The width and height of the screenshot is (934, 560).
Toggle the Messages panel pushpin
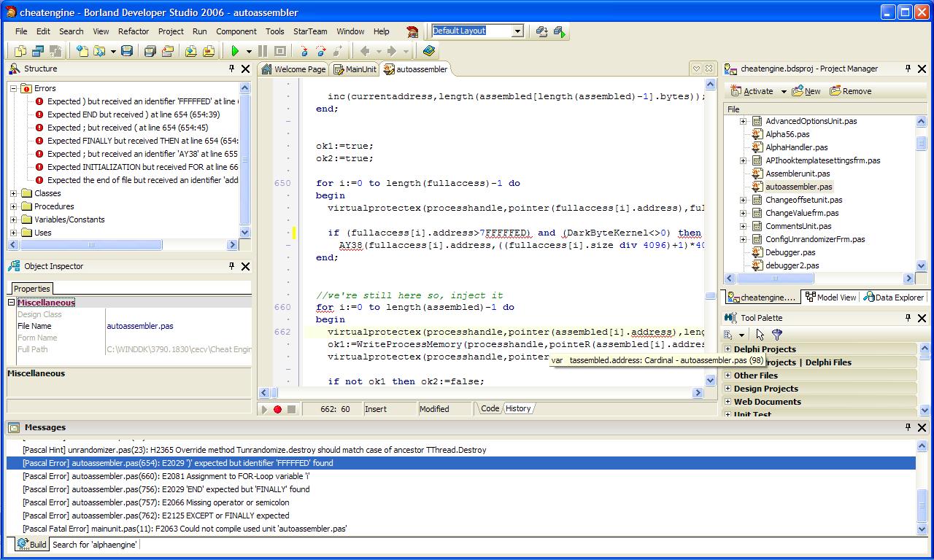pyautogui.click(x=908, y=427)
